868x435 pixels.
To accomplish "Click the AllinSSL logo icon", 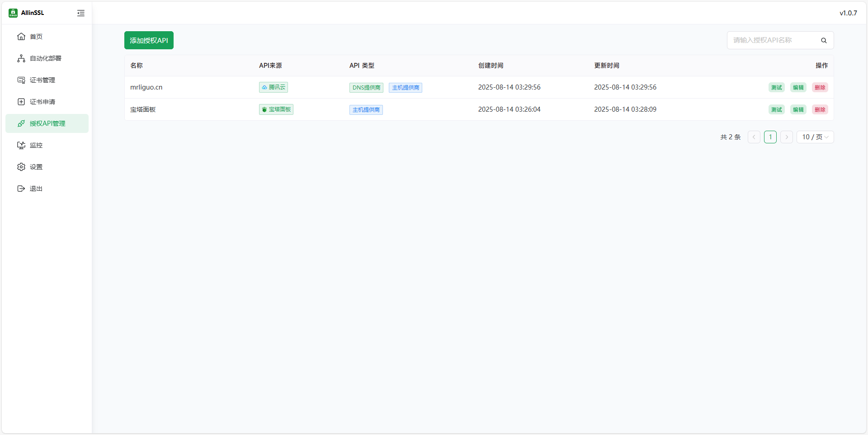I will 13,13.
